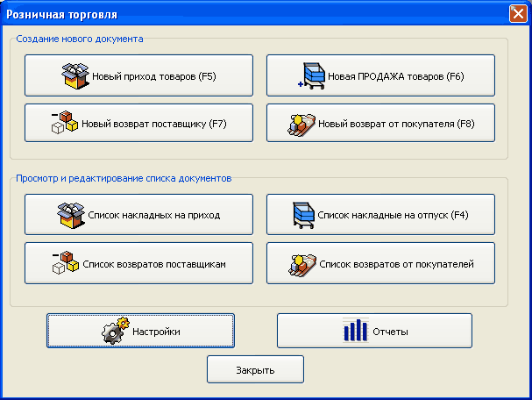Image resolution: width=532 pixels, height=400 pixels.
Task: Open the Отчеты reports button
Action: (374, 331)
